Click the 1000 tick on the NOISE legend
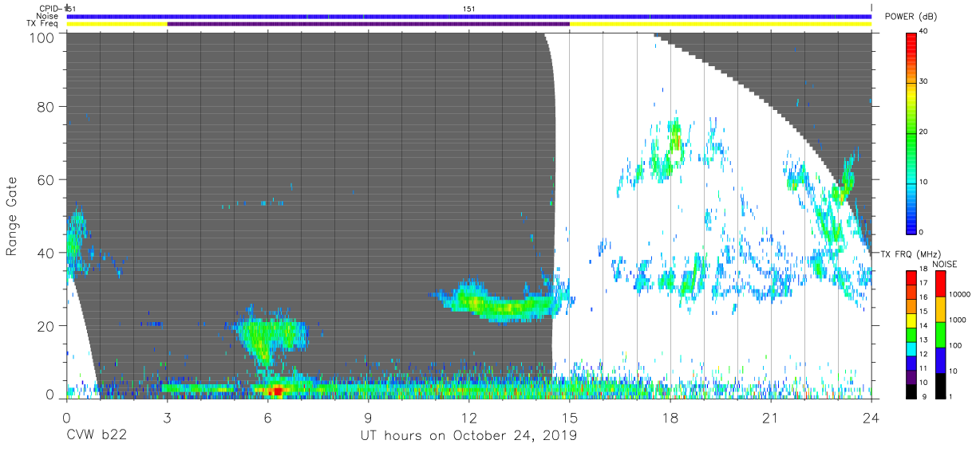Screen dimensions: 980x452 click(958, 319)
